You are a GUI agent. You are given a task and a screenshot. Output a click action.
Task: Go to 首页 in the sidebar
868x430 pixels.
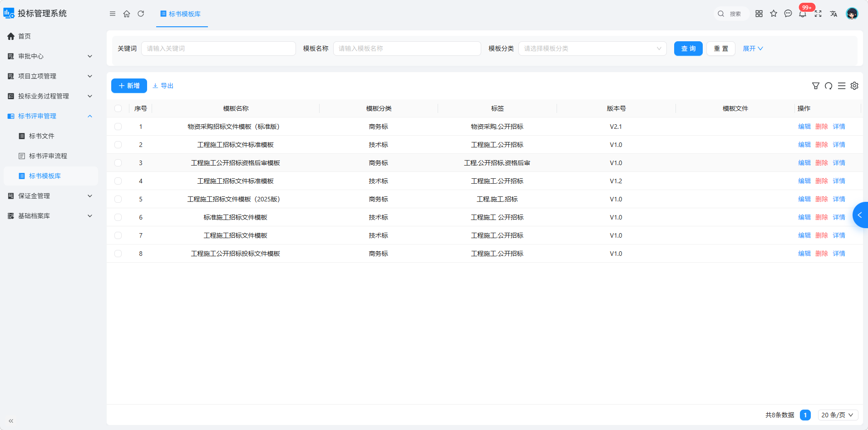50,36
